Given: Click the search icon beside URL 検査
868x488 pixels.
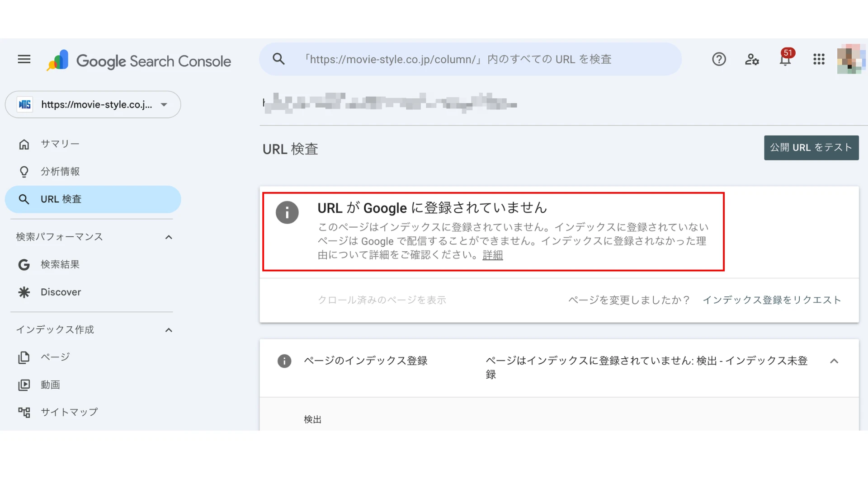Looking at the screenshot, I should tap(24, 199).
